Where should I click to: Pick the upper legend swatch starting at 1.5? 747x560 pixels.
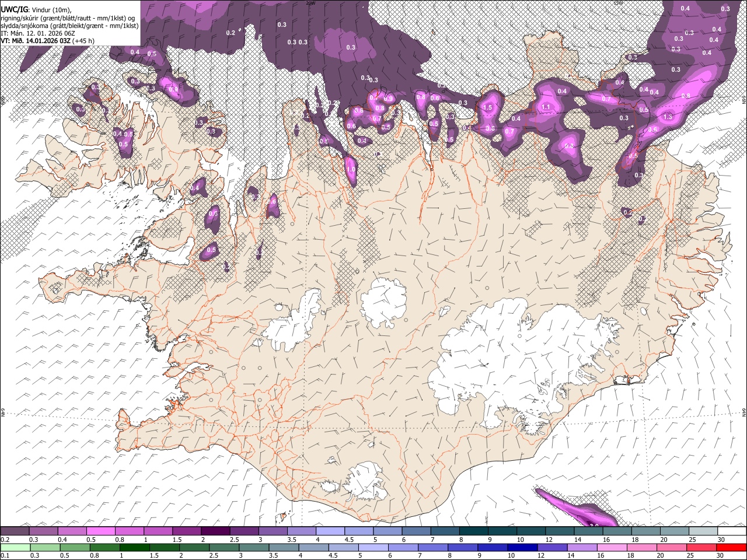[186, 531]
